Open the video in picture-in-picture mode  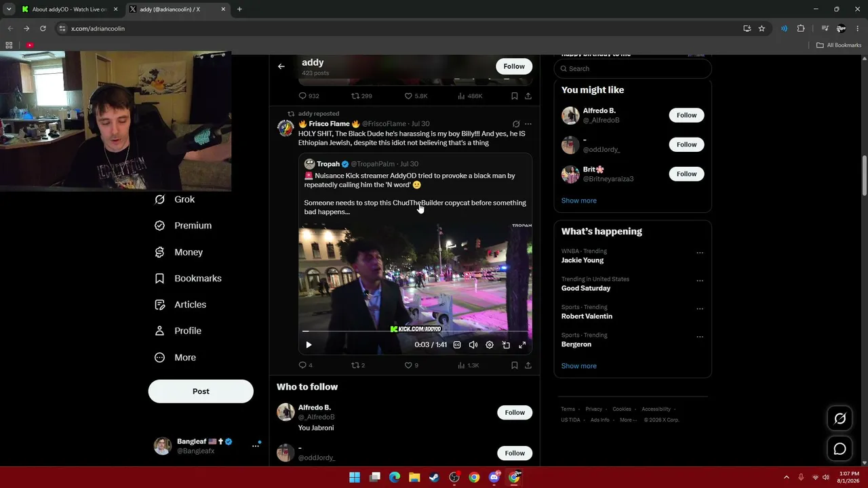[x=506, y=345]
